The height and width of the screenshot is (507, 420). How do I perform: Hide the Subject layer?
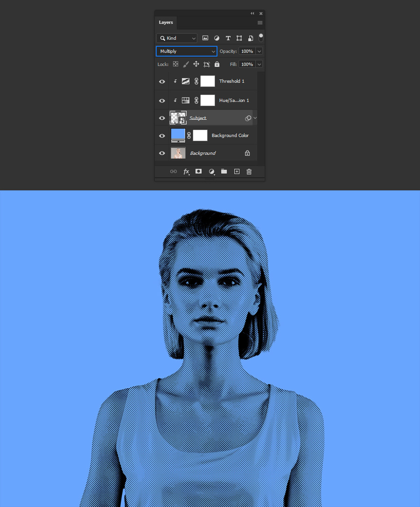pos(162,118)
